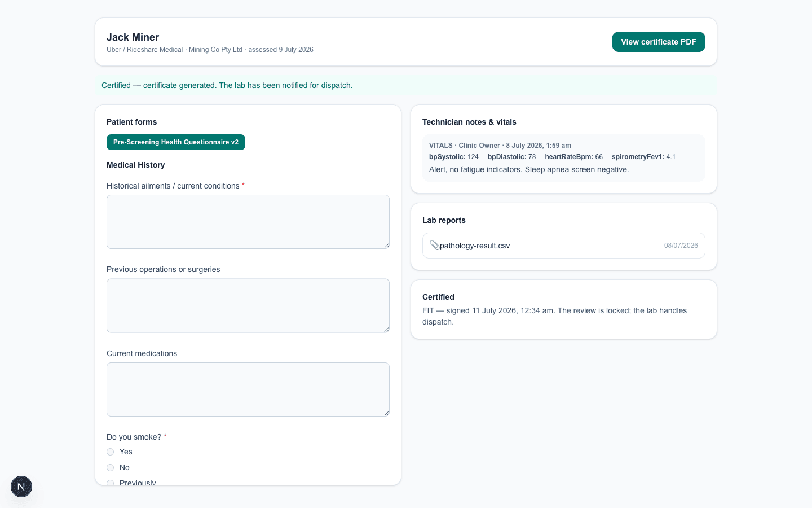The height and width of the screenshot is (508, 812).
Task: Click the Certified FIT status card
Action: [x=564, y=309]
